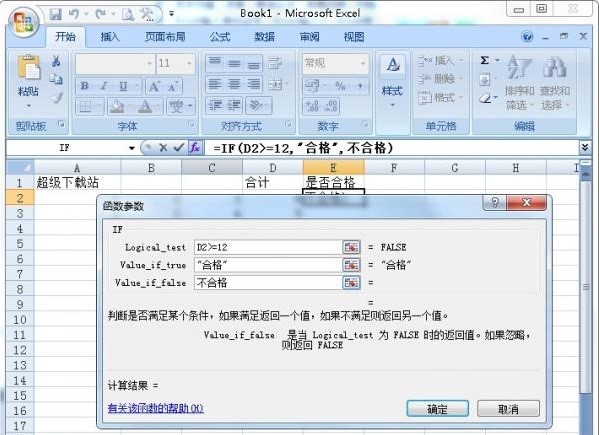Click the confirm checkmark in formula bar
This screenshot has height=435, width=599.
178,147
